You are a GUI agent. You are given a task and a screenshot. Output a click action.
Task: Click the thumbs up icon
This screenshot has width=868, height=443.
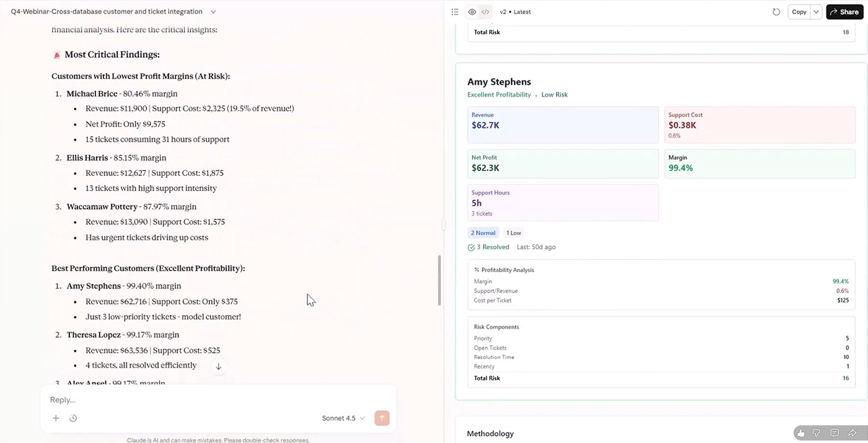click(x=801, y=433)
